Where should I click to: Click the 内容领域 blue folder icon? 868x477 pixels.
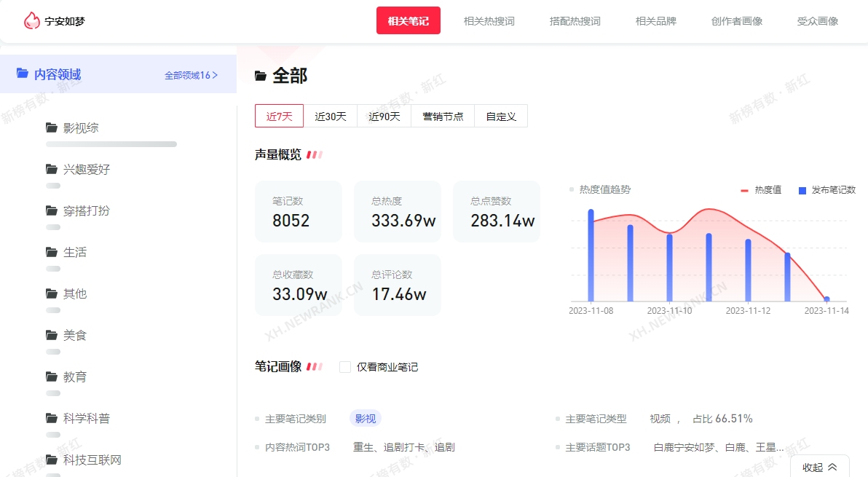[x=23, y=74]
